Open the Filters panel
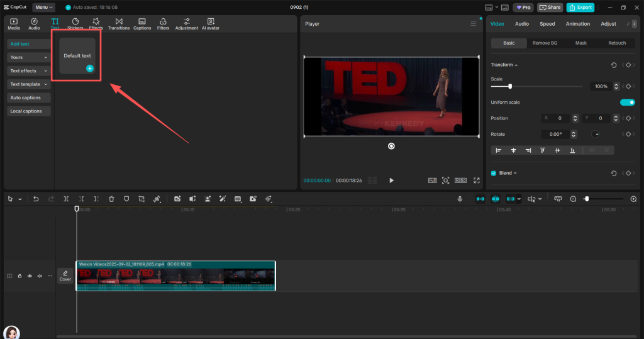The height and width of the screenshot is (339, 644). 163,24
